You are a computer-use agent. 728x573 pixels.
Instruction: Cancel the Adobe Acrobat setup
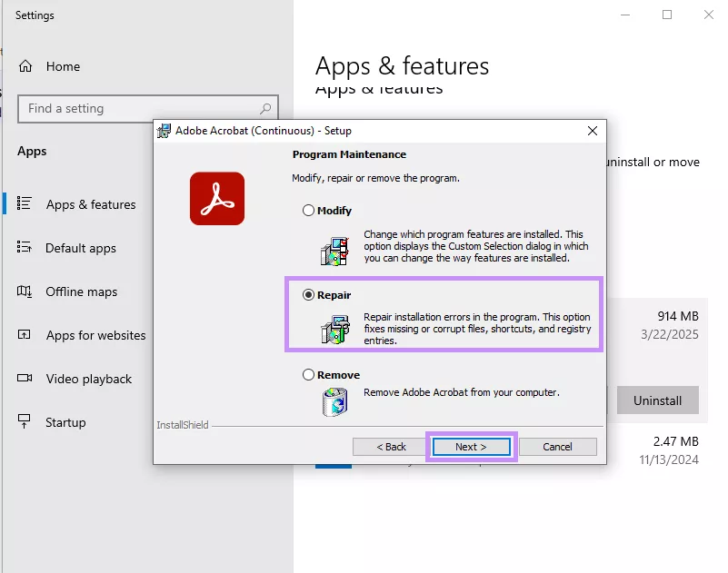coord(557,446)
